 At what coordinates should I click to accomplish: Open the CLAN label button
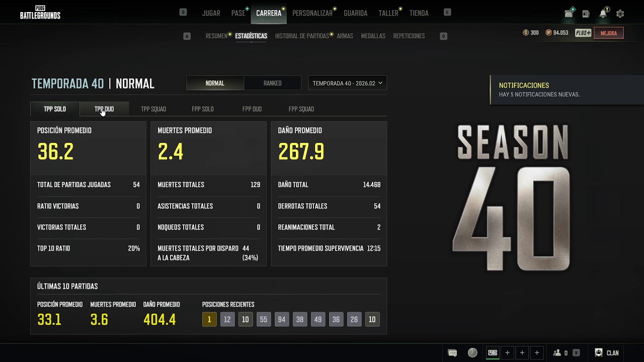613,353
